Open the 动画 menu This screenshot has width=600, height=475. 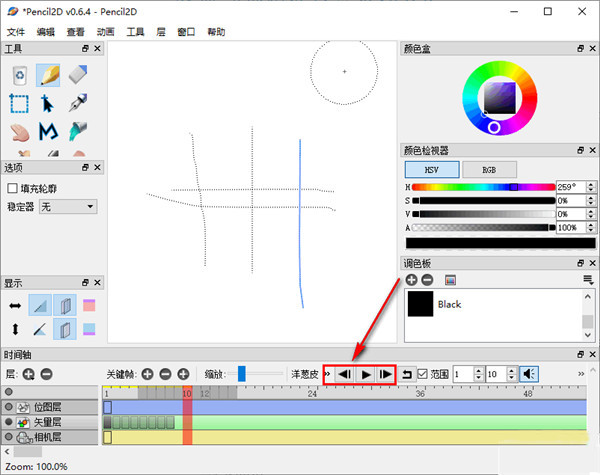106,32
